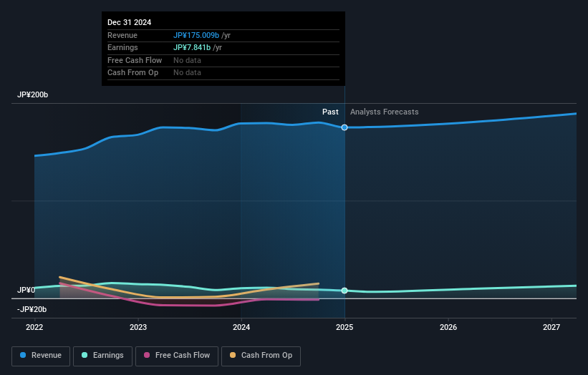This screenshot has height=375, width=588.
Task: Toggle the Earnings legend series
Action: pyautogui.click(x=102, y=356)
